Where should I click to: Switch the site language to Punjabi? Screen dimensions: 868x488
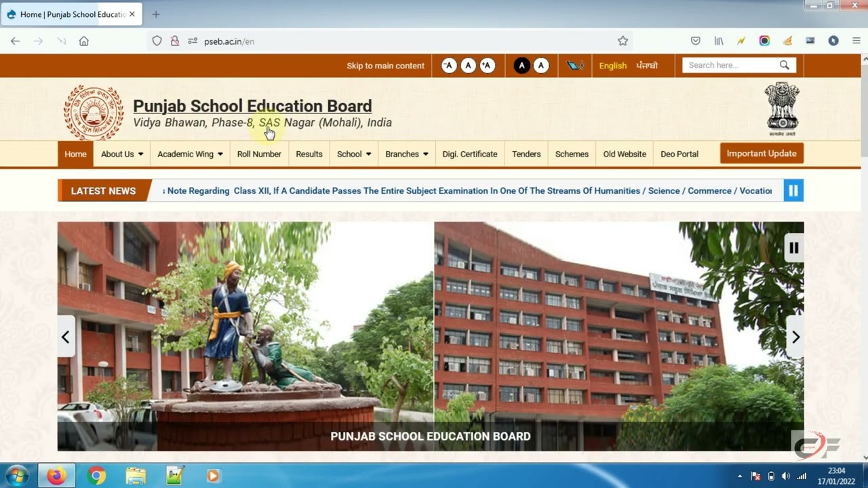pyautogui.click(x=647, y=66)
